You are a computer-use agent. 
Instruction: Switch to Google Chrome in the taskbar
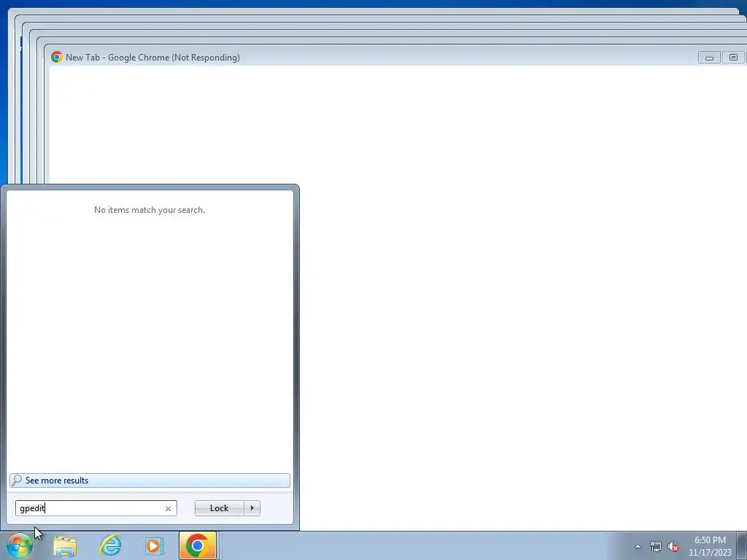point(198,545)
